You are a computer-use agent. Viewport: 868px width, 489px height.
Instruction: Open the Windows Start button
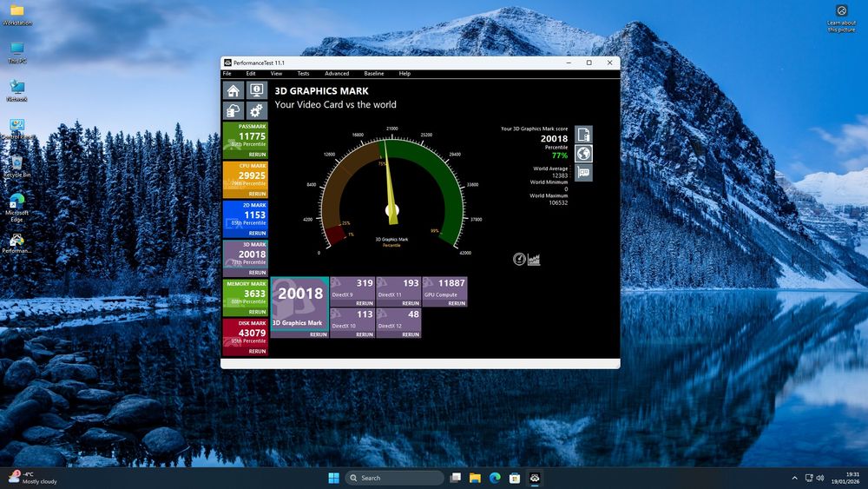(334, 478)
